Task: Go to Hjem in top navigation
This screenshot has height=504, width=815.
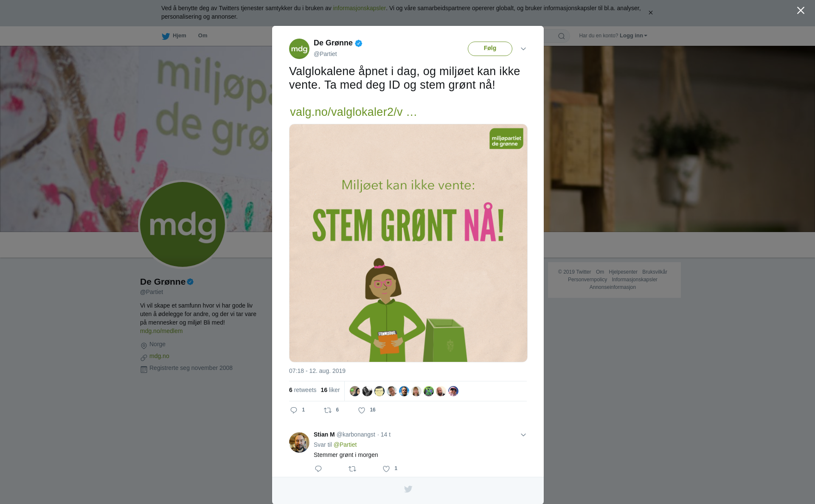Action: (x=174, y=36)
